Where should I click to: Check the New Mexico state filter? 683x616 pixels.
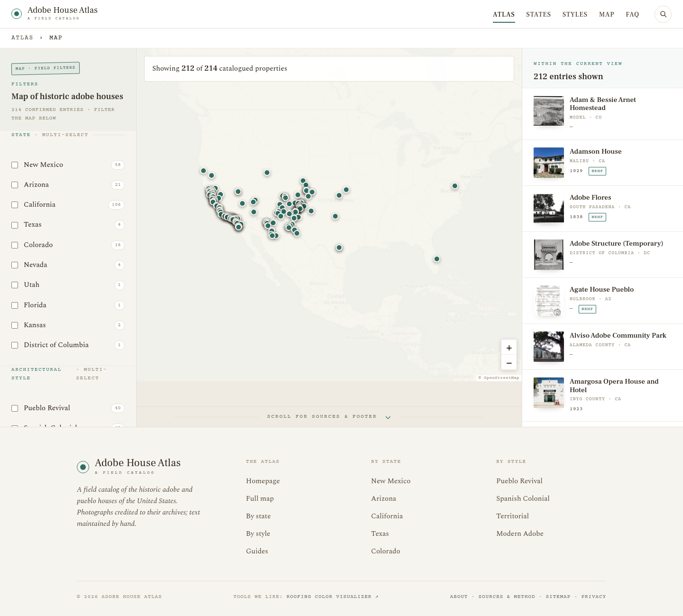[x=15, y=165]
